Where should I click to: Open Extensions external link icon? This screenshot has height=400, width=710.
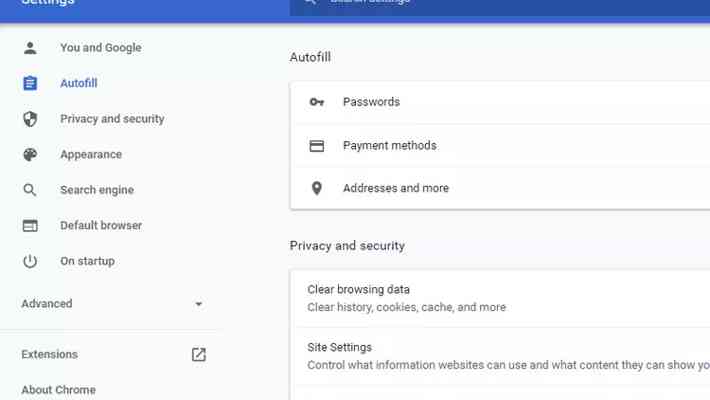click(x=199, y=354)
